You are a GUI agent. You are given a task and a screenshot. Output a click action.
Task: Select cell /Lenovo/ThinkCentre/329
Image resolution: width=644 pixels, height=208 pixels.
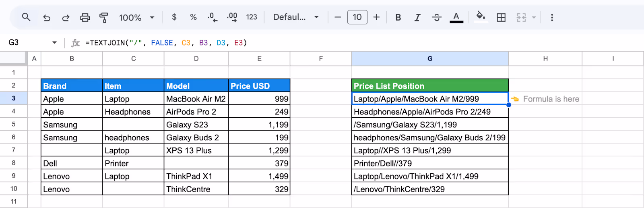[x=430, y=189]
